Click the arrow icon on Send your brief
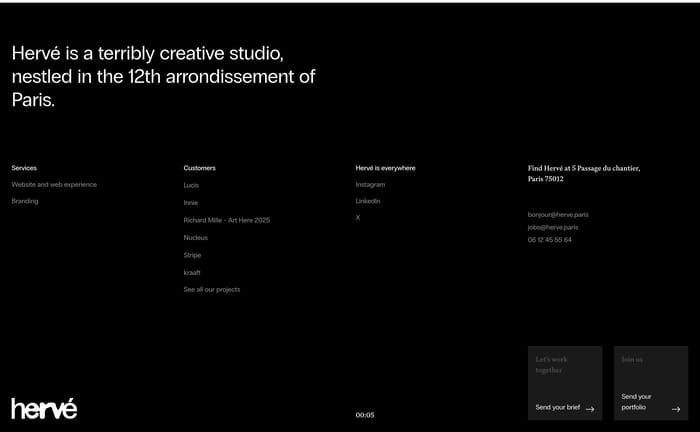Image resolution: width=700 pixels, height=432 pixels. [590, 409]
